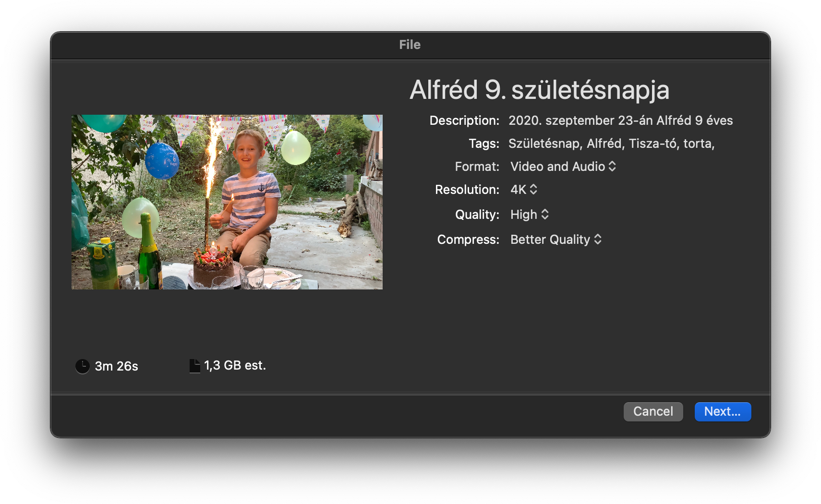
Task: Open the Compress dropdown showing Better Quality
Action: [556, 240]
